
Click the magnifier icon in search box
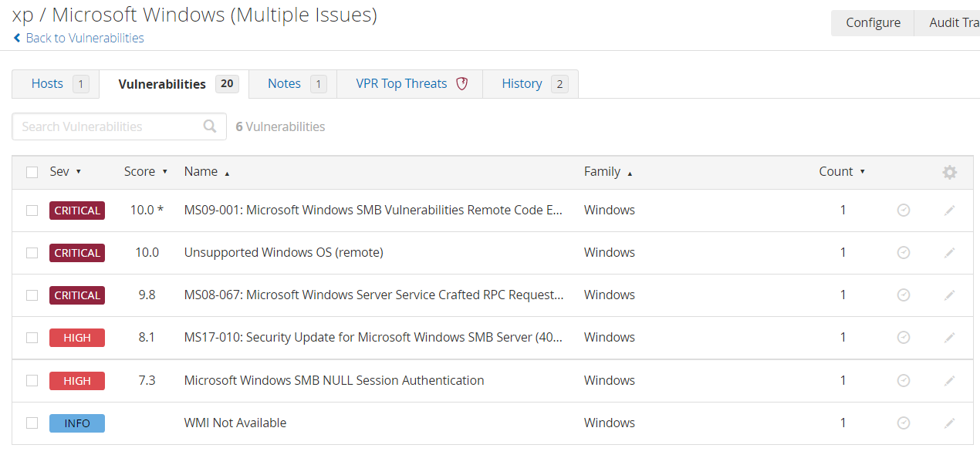tap(210, 126)
